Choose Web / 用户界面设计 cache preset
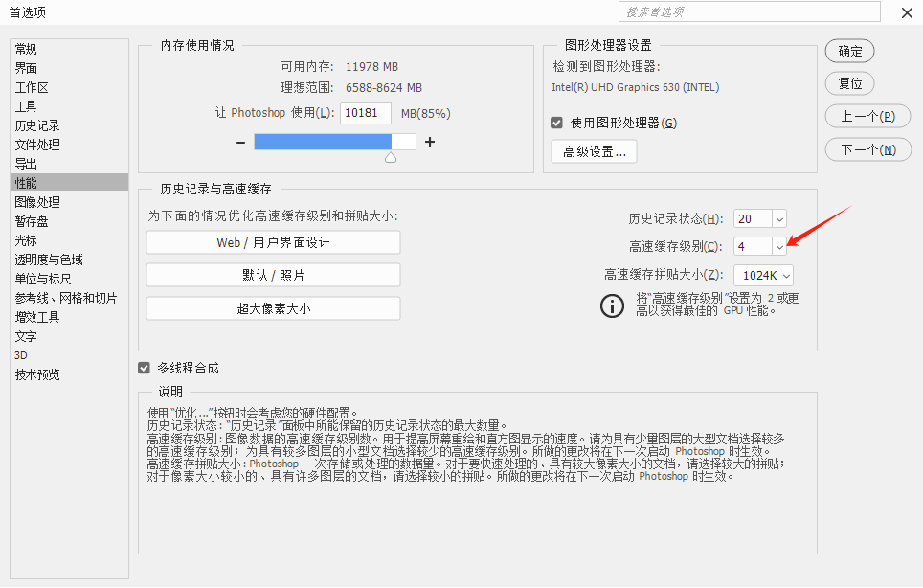 273,243
